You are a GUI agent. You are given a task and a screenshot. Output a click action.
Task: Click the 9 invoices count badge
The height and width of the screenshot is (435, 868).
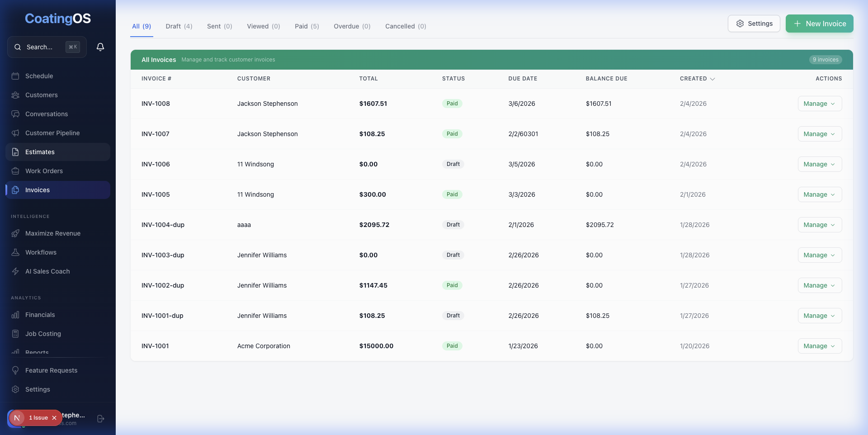[826, 59]
